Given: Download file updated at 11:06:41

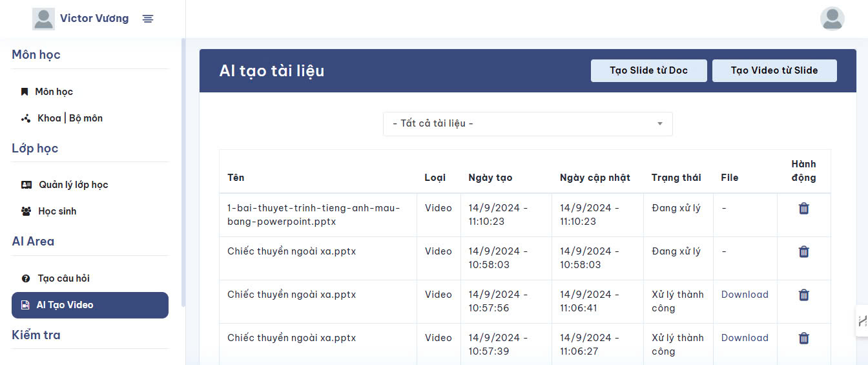Looking at the screenshot, I should point(745,295).
